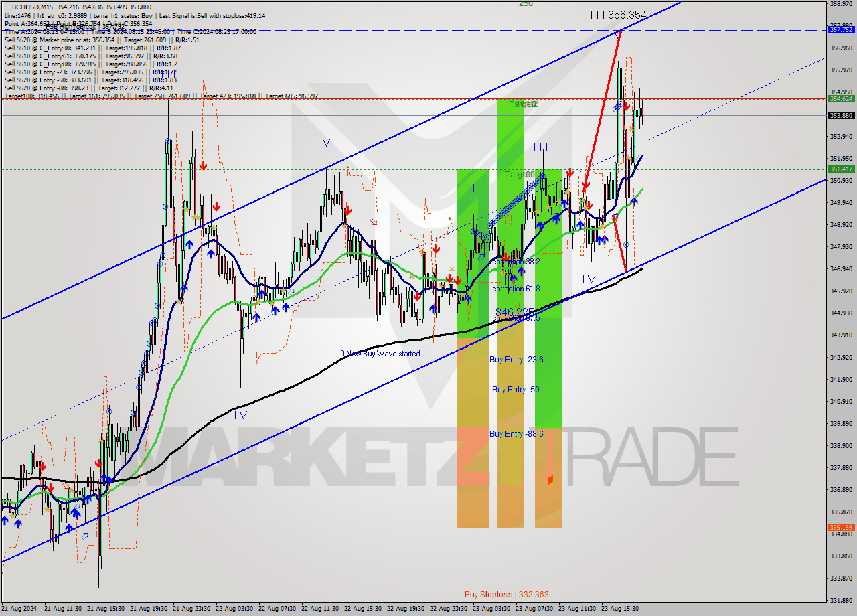Click the I I wave label

coord(542,147)
